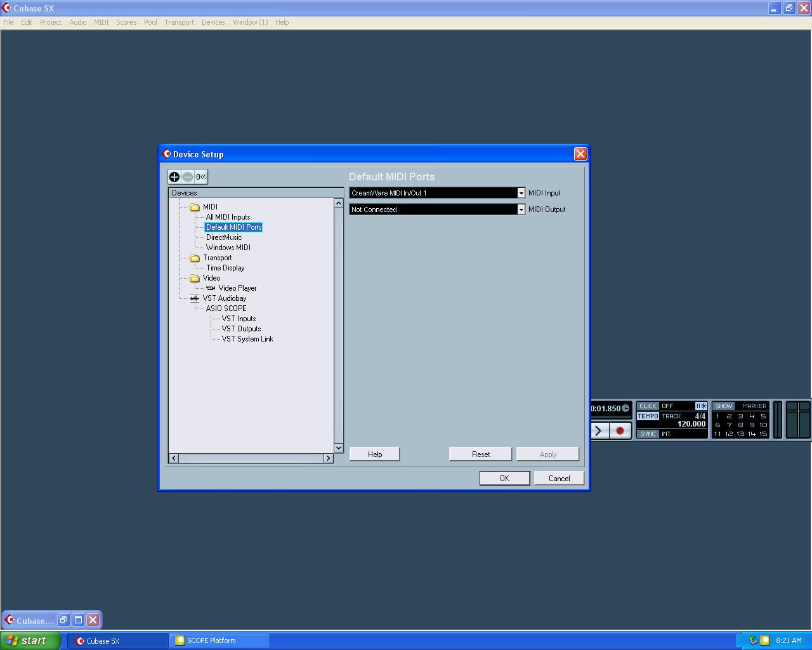Open the Windows start menu
The width and height of the screenshot is (812, 650).
point(30,640)
